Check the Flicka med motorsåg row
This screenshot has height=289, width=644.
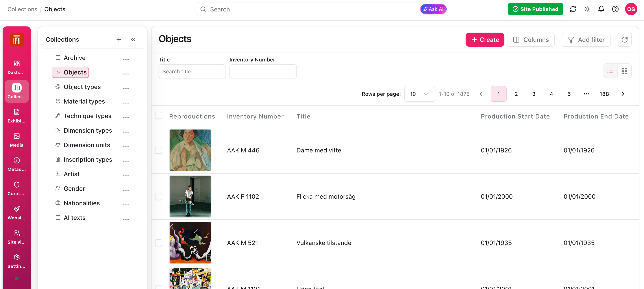click(x=159, y=196)
